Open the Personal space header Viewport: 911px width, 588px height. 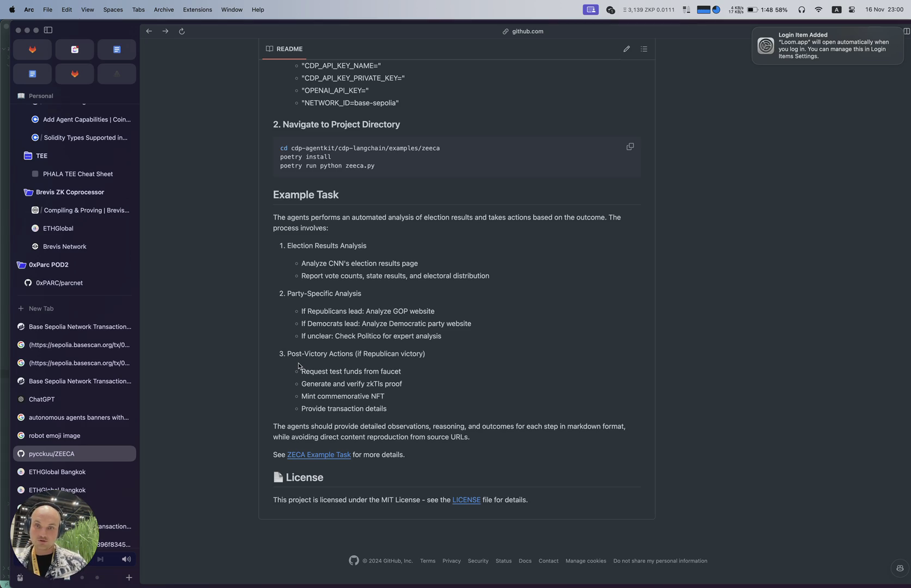tap(41, 96)
